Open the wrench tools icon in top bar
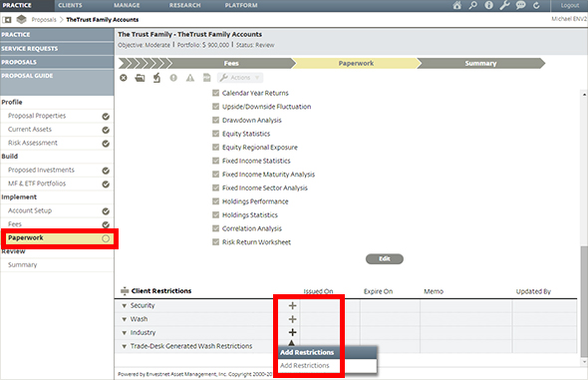This screenshot has width=588, height=380. [504, 5]
